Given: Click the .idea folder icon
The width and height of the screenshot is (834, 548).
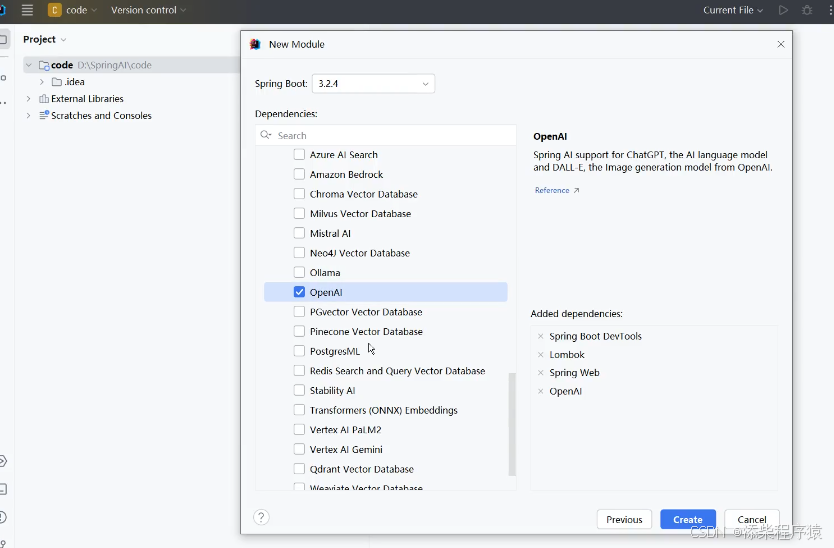Looking at the screenshot, I should 56,82.
